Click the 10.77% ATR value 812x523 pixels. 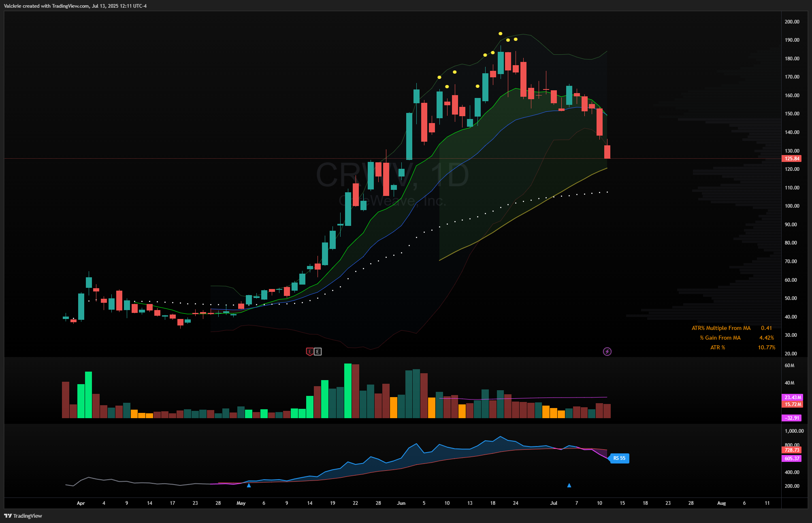pyautogui.click(x=766, y=347)
